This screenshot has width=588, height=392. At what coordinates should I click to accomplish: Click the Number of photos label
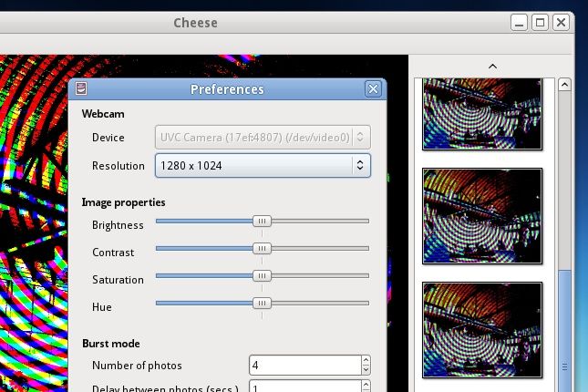click(x=137, y=366)
